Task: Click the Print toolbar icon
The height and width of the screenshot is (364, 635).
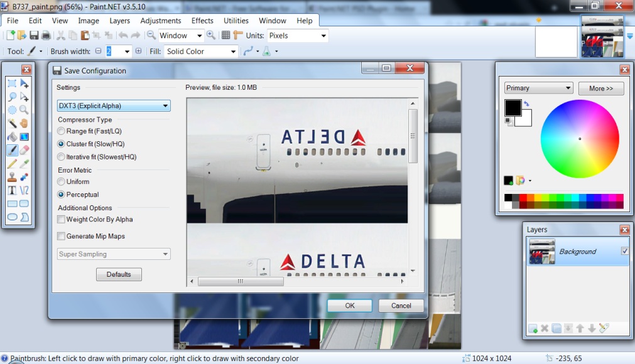Action: coord(46,35)
